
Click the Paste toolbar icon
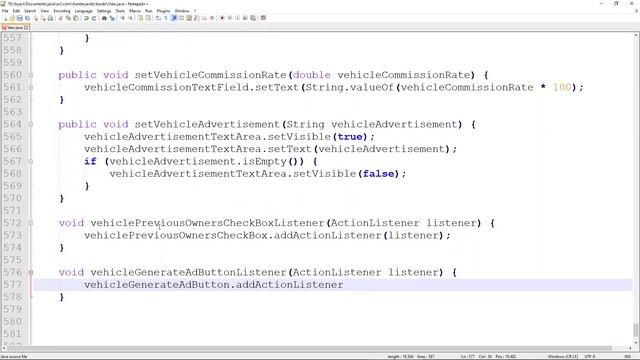(x=76, y=18)
